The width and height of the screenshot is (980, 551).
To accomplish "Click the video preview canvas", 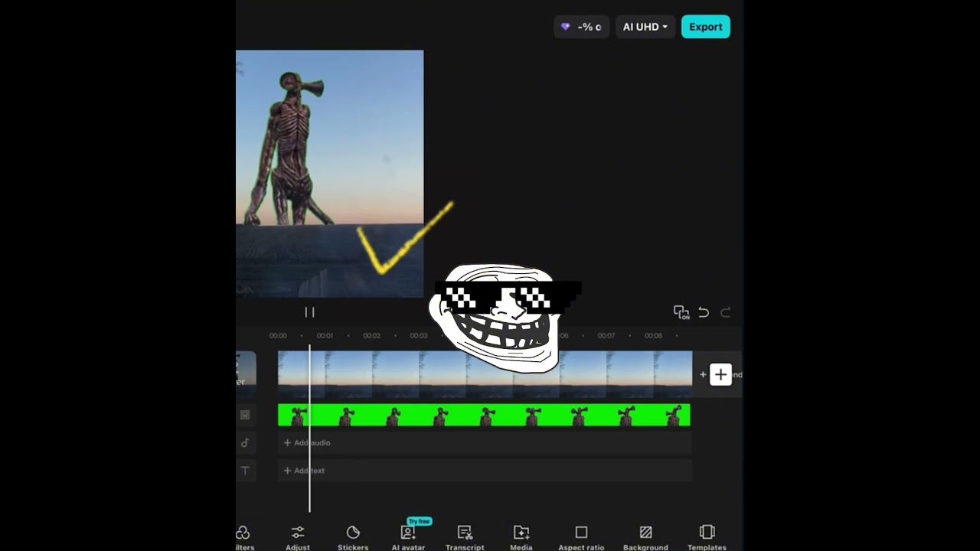I will (x=329, y=174).
